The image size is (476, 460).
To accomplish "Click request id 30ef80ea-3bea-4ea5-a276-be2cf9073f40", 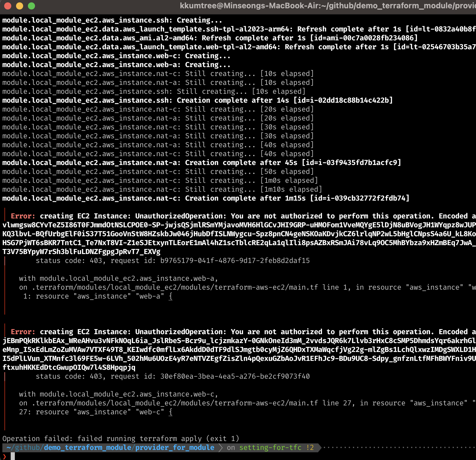I will coord(235,376).
